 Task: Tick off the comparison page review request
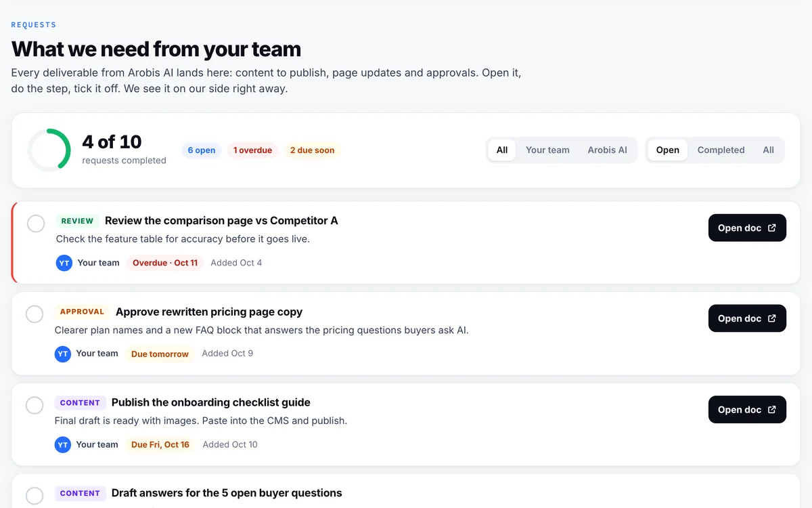(x=36, y=224)
